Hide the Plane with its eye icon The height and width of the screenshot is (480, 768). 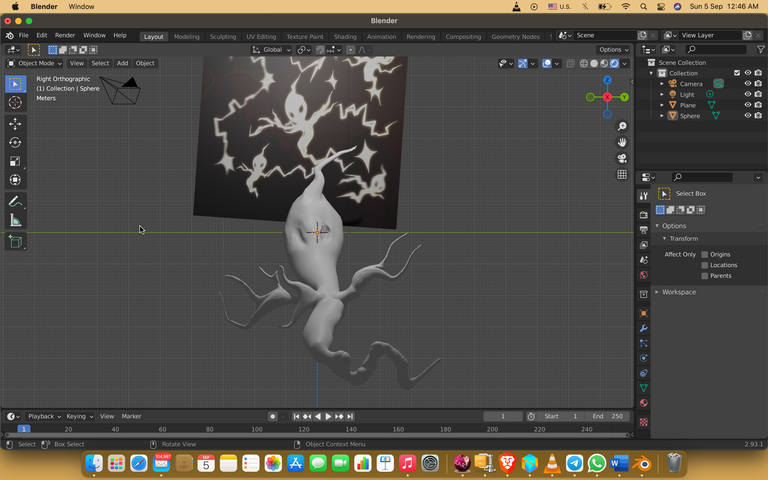point(747,105)
